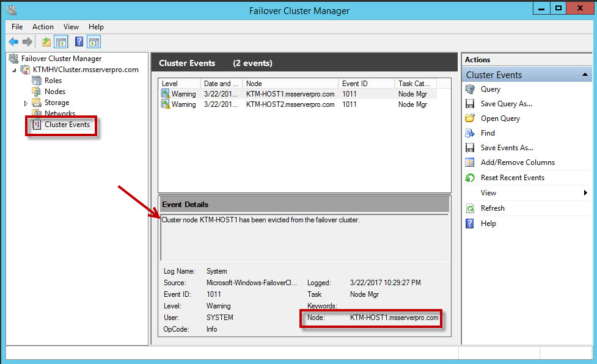This screenshot has height=364, width=597.
Task: Collapse the Cluster Events actions section arrow
Action: [585, 75]
